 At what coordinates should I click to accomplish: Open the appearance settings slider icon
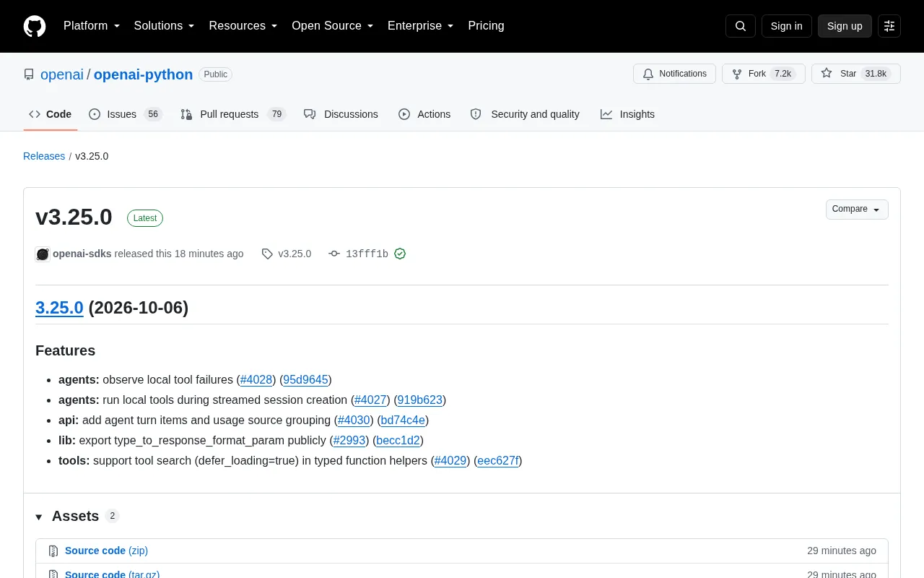tap(889, 26)
